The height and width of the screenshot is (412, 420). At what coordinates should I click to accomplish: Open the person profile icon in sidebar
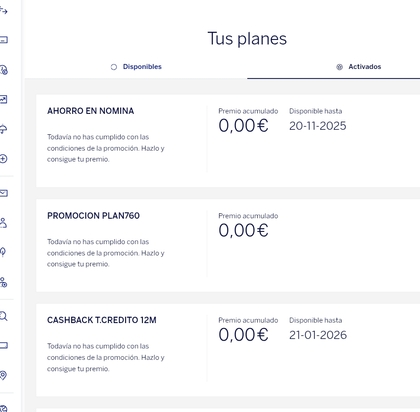pos(3,223)
